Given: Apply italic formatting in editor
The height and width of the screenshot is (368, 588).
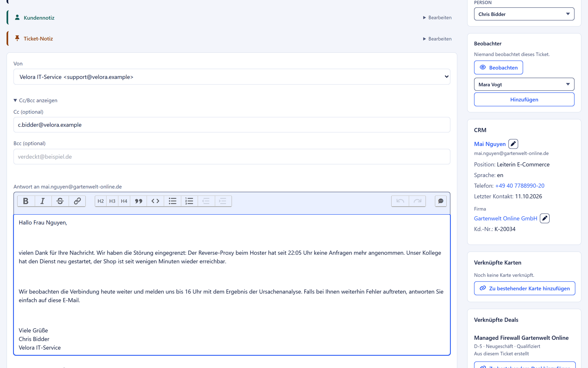Looking at the screenshot, I should [42, 201].
